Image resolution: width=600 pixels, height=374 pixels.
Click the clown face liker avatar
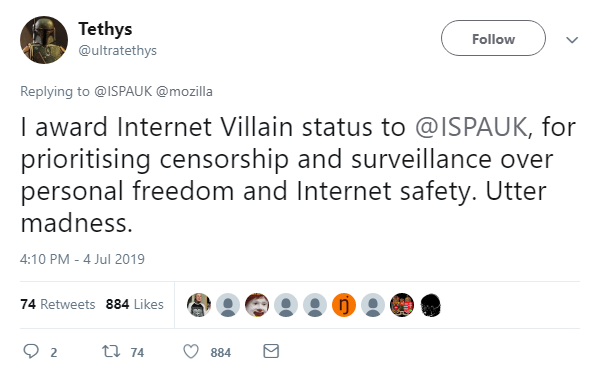click(x=257, y=305)
